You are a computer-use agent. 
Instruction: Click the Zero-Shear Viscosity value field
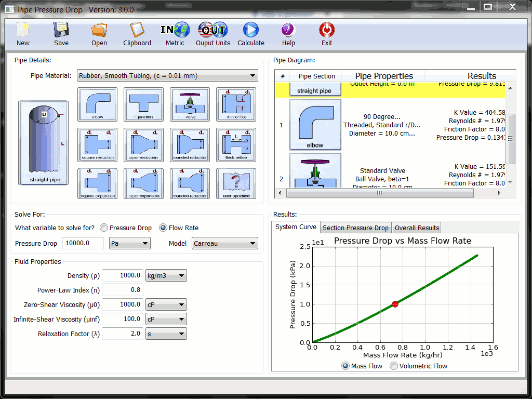pyautogui.click(x=123, y=304)
